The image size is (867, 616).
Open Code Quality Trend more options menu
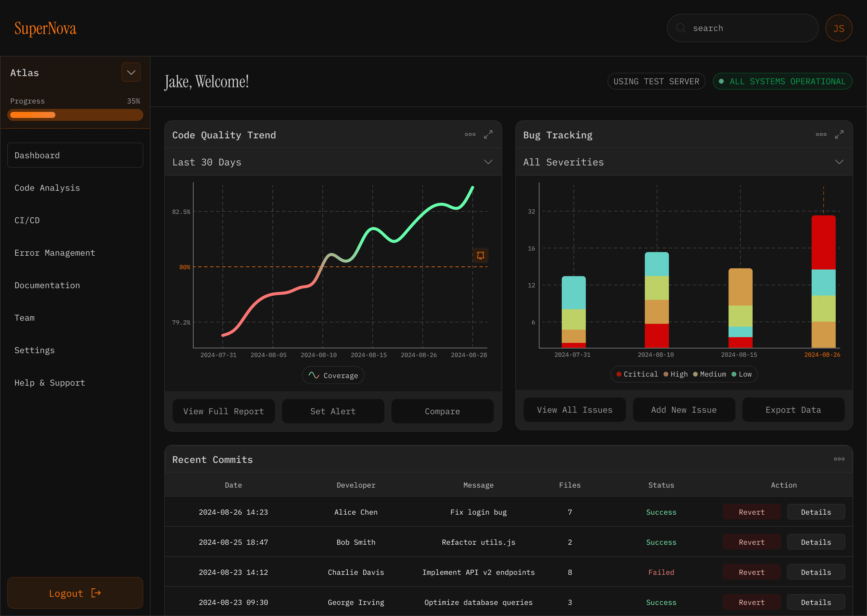(470, 135)
